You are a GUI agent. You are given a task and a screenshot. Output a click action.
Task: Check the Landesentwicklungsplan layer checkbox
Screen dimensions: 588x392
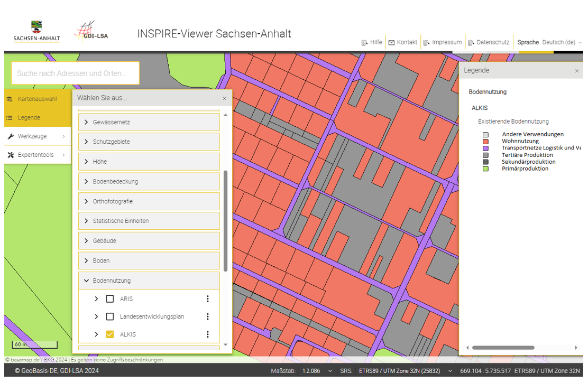110,317
